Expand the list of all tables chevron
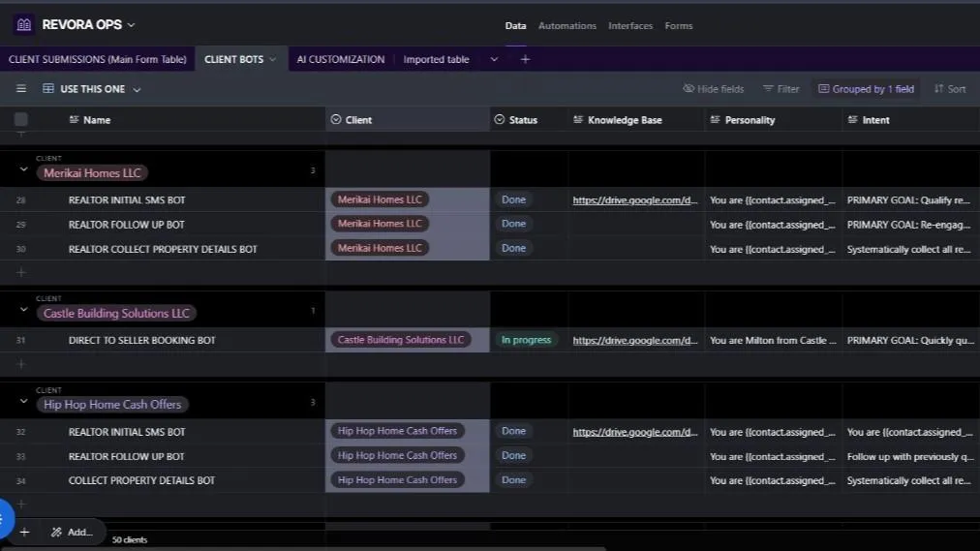Image resolution: width=980 pixels, height=551 pixels. pos(494,59)
